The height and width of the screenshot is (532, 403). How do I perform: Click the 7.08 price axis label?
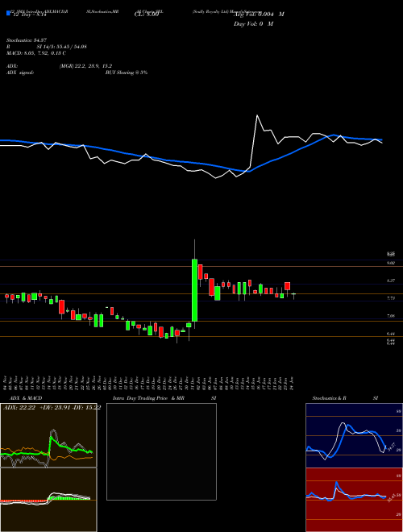tap(390, 316)
